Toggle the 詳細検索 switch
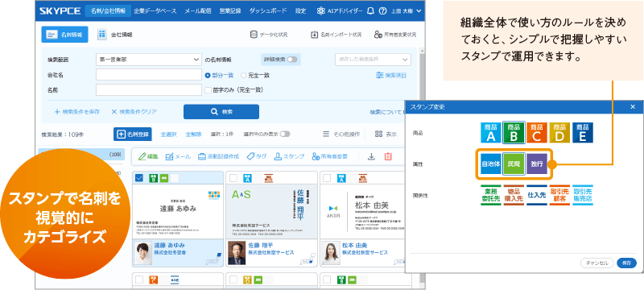Viewport: 644px width, 290px height. click(x=292, y=60)
